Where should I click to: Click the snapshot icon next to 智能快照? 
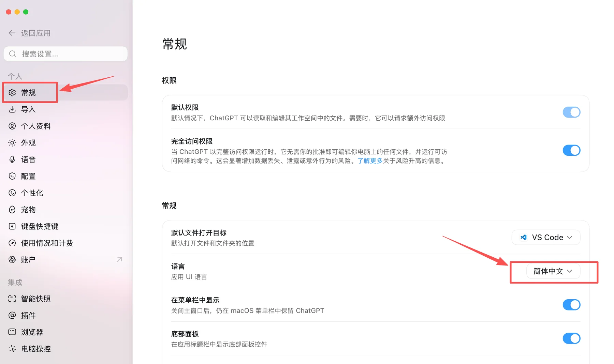pyautogui.click(x=12, y=299)
